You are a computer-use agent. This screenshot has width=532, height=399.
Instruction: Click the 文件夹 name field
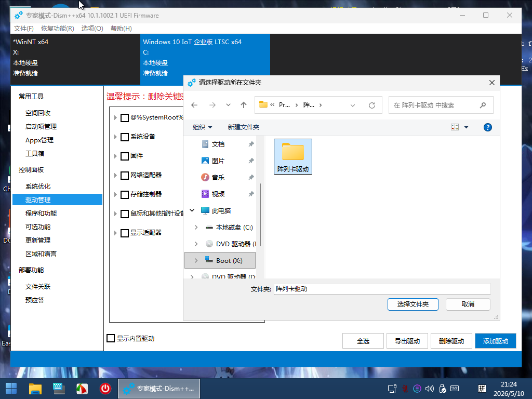[382, 289]
